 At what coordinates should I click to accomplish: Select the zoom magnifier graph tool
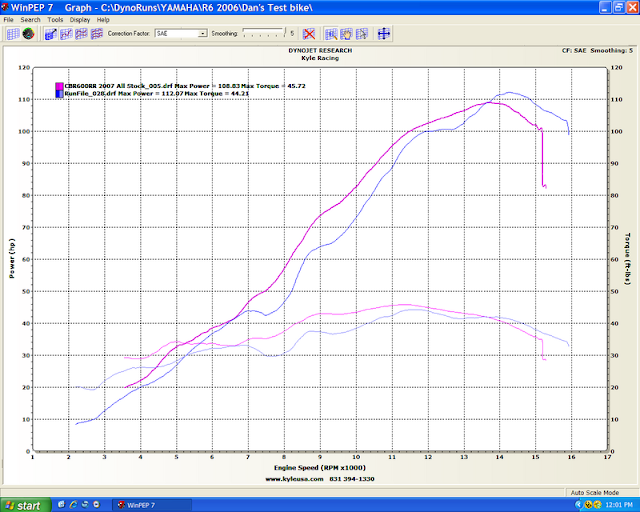(x=331, y=34)
